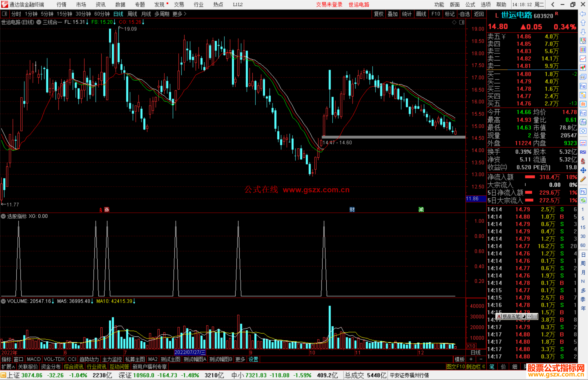Image resolution: width=588 pixels, height=380 pixels.
Task: Open the 行情 menu
Action: point(61,5)
